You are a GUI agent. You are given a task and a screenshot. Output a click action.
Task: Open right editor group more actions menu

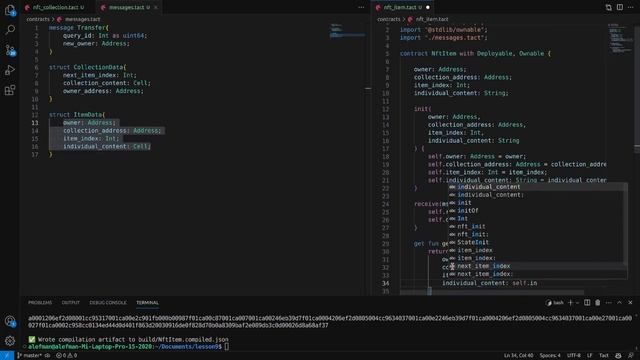coord(631,7)
